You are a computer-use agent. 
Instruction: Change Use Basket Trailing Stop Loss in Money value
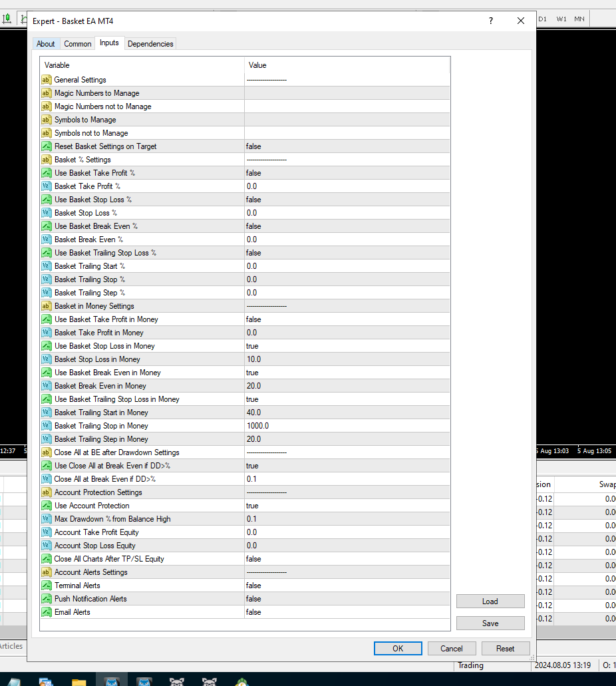pos(347,399)
